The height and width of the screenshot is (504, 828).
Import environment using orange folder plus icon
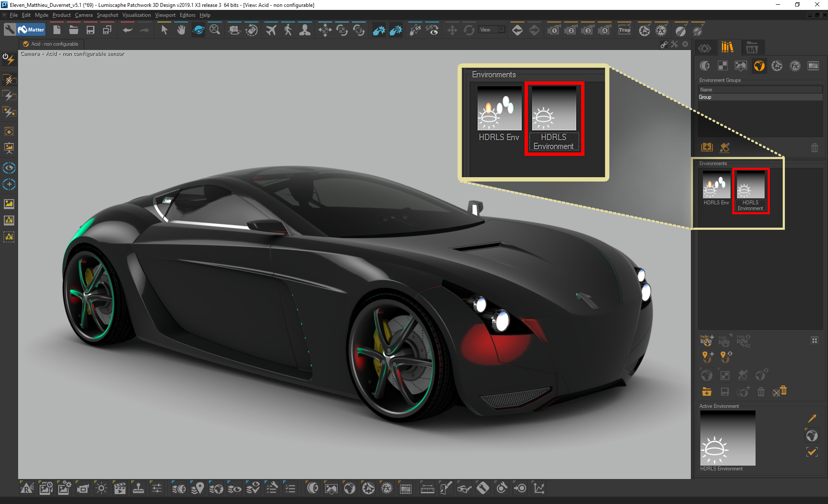tap(706, 391)
